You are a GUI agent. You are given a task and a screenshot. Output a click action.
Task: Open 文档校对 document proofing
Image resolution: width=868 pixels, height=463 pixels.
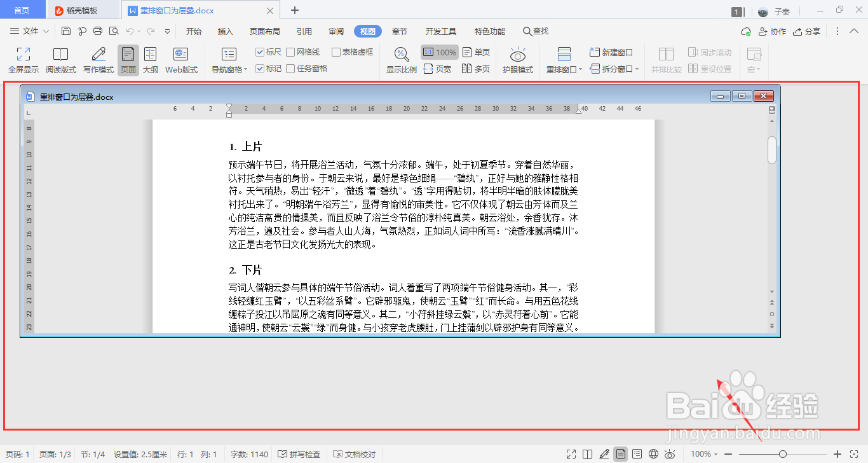353,454
